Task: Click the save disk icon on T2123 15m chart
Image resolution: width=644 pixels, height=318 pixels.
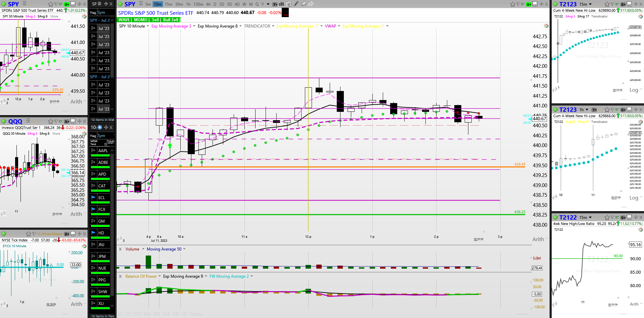Action: [x=630, y=4]
